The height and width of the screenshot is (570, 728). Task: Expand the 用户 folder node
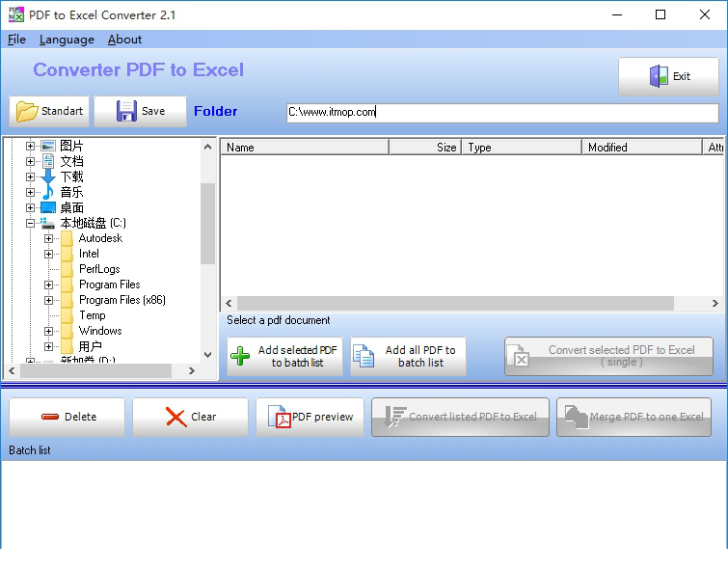48,346
